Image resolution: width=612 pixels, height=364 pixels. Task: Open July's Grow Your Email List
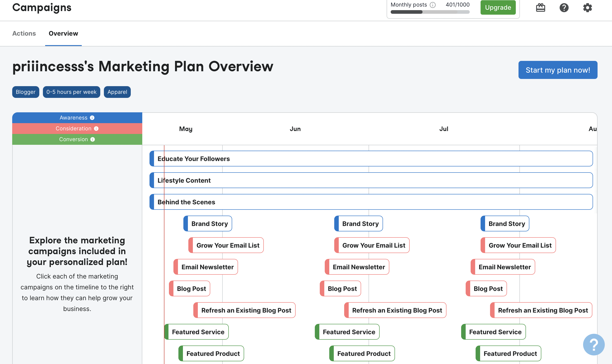[x=518, y=245]
